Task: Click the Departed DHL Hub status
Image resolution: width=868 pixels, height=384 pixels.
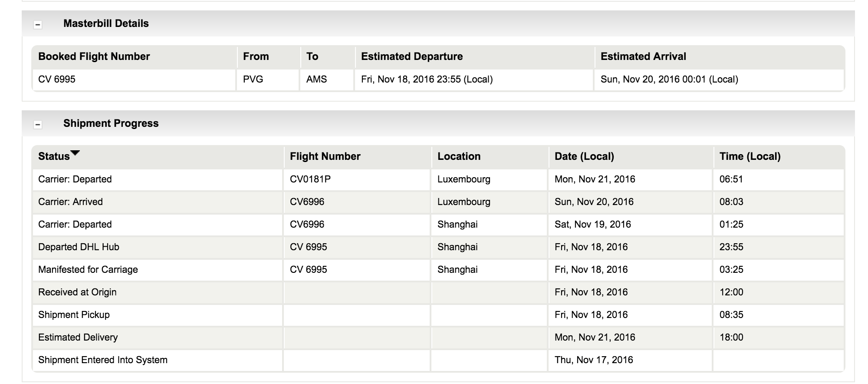Action: pos(79,247)
